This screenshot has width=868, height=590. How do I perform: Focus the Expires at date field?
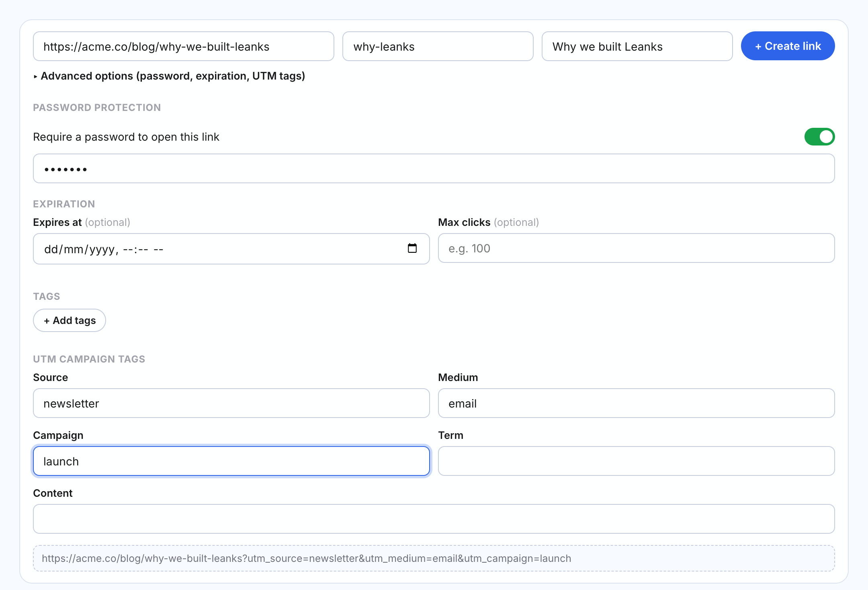pos(231,249)
